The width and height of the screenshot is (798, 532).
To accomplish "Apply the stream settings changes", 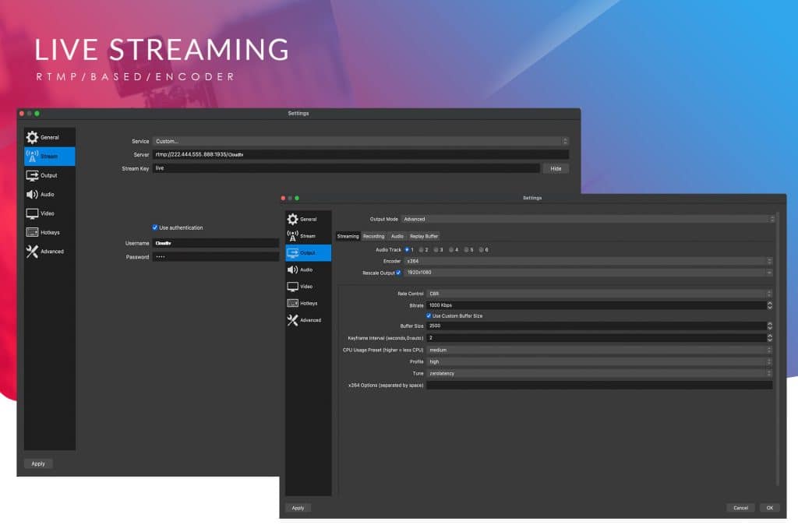I will 37,463.
